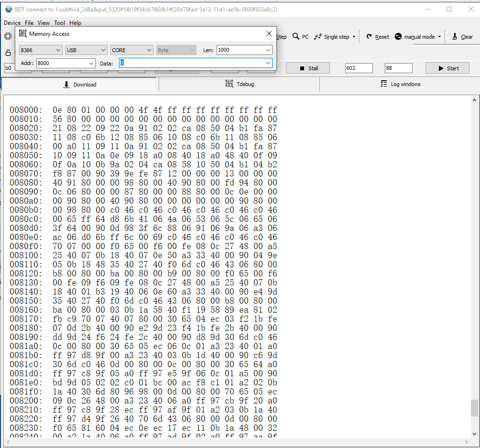Click the Start button
Viewport: 480px width, 448px height.
tap(447, 68)
